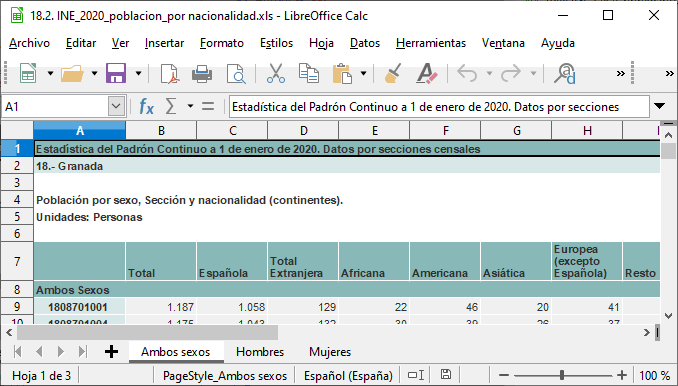Open the Sum function dropdown arrow
Image resolution: width=678 pixels, height=386 pixels.
190,106
